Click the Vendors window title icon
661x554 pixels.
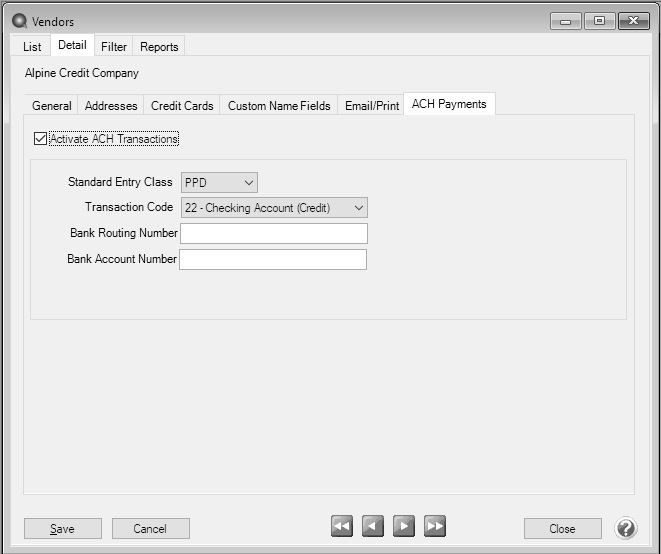click(x=19, y=21)
